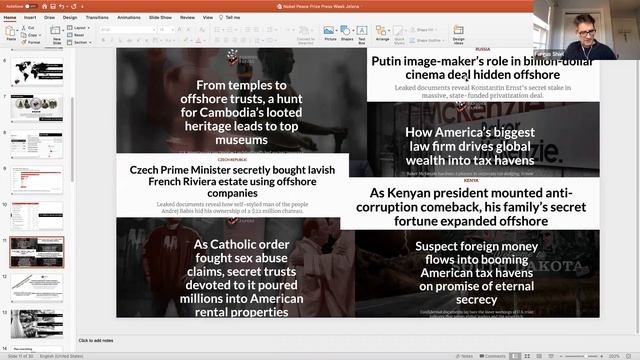The image size is (640, 360).
Task: Expand the New Slide dropdown arrow
Action: [x=62, y=31]
